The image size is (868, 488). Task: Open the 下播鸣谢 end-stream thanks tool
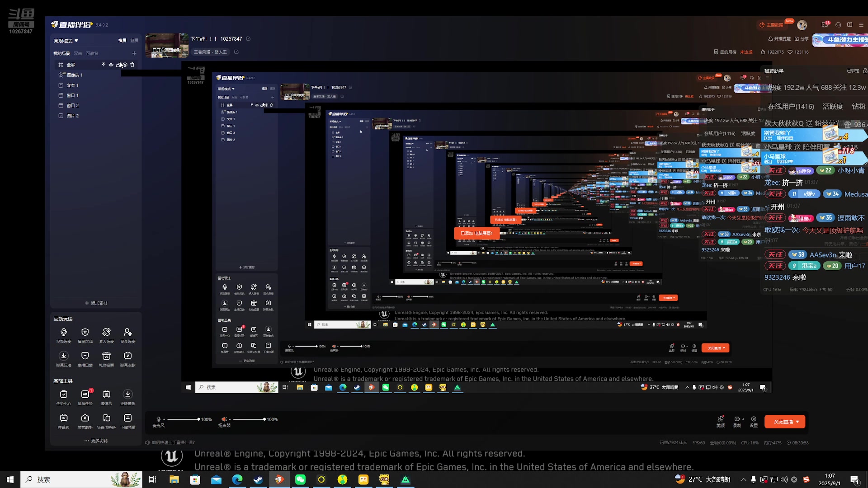tap(127, 421)
